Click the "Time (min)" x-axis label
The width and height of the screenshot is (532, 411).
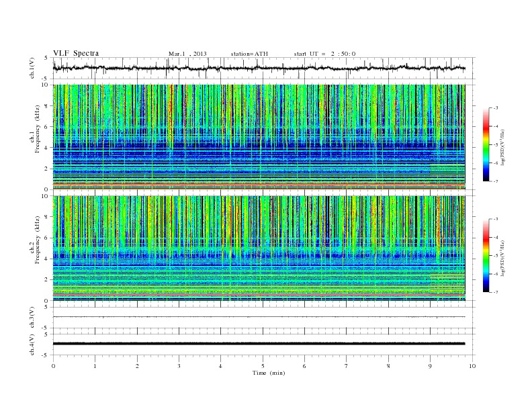(x=269, y=373)
